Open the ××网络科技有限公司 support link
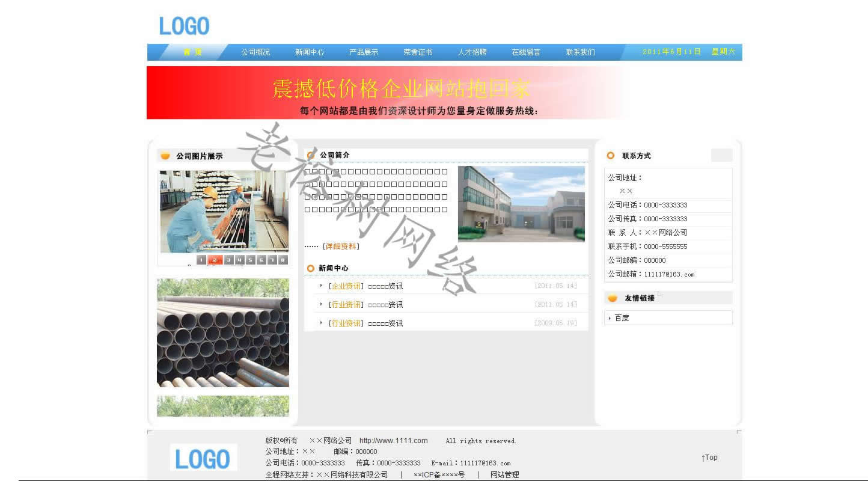This screenshot has height=481, width=868. pos(352,475)
